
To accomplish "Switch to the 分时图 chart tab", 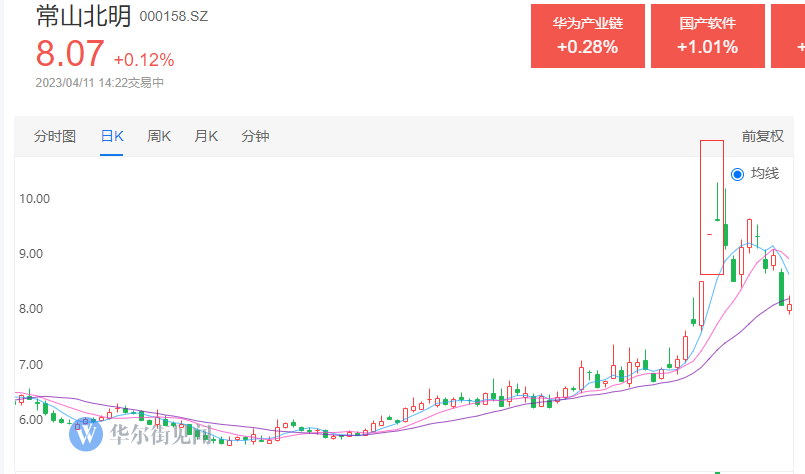I will (x=55, y=136).
